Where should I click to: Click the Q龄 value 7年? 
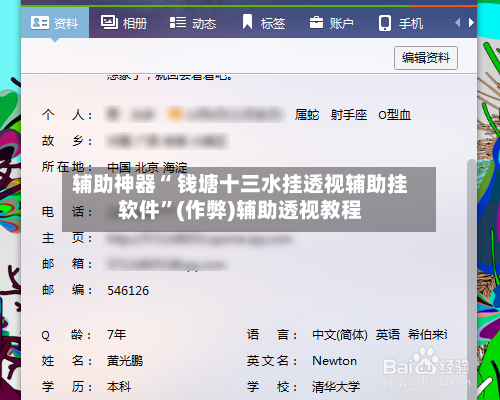click(x=117, y=334)
